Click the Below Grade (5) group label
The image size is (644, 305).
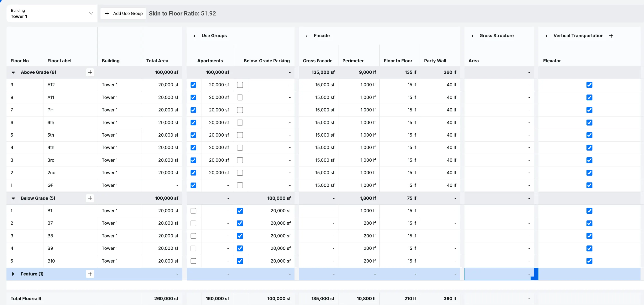pyautogui.click(x=38, y=198)
